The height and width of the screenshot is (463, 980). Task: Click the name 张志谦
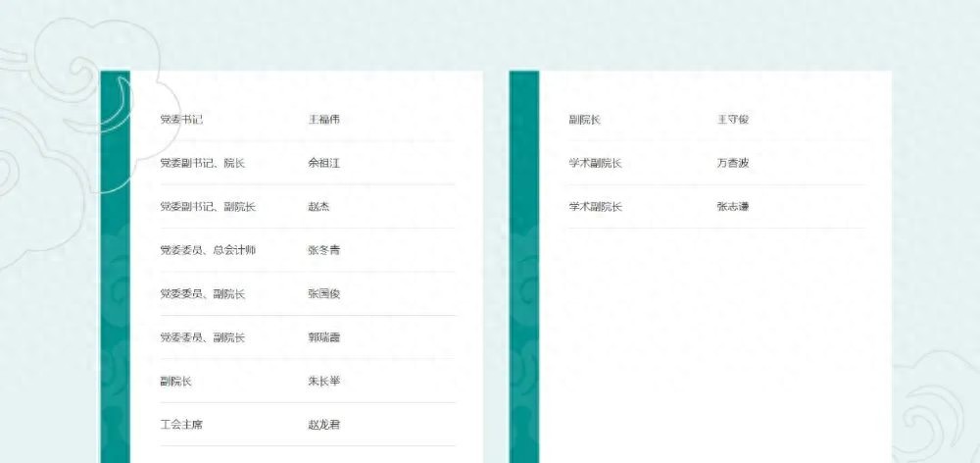coord(733,206)
